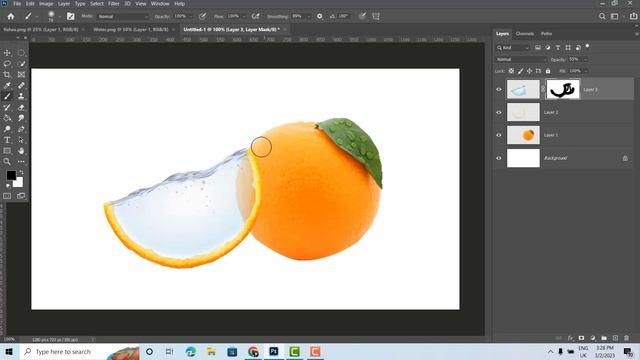Open the Window menu

tap(160, 4)
